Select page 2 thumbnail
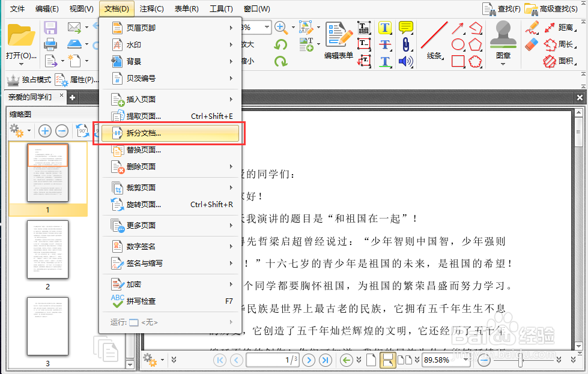 [47, 250]
